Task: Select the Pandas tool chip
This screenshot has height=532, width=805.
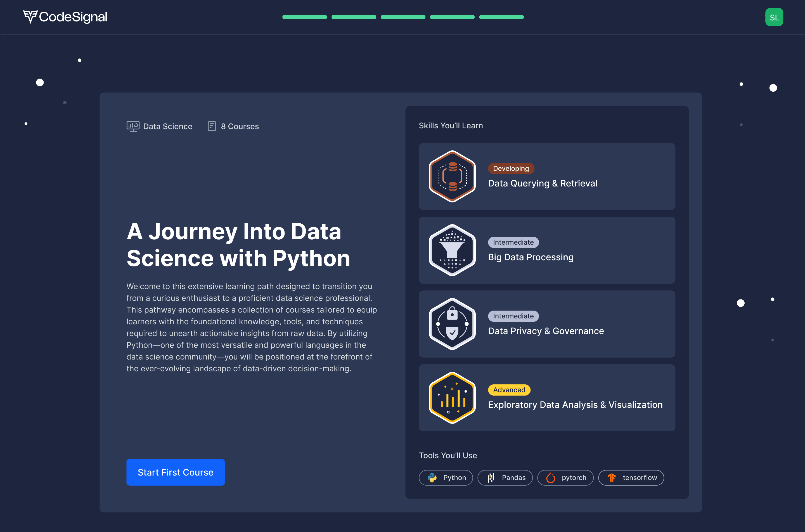Action: (x=505, y=478)
